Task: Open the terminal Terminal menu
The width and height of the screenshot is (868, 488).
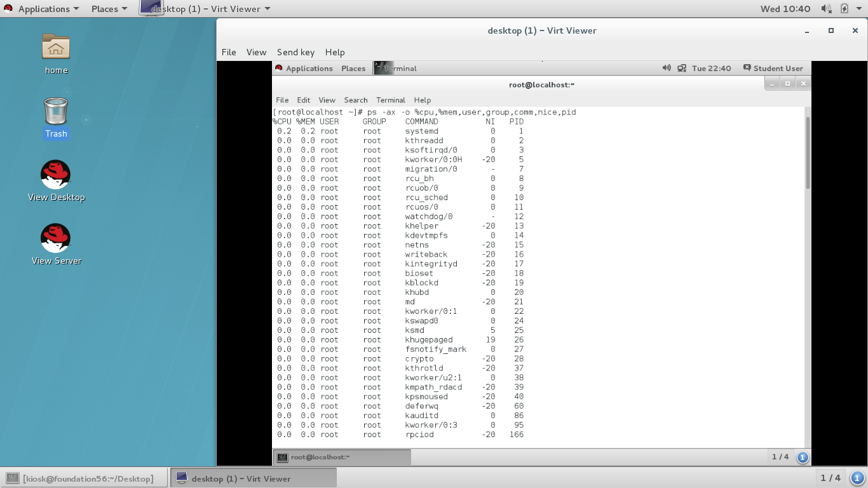Action: (391, 100)
